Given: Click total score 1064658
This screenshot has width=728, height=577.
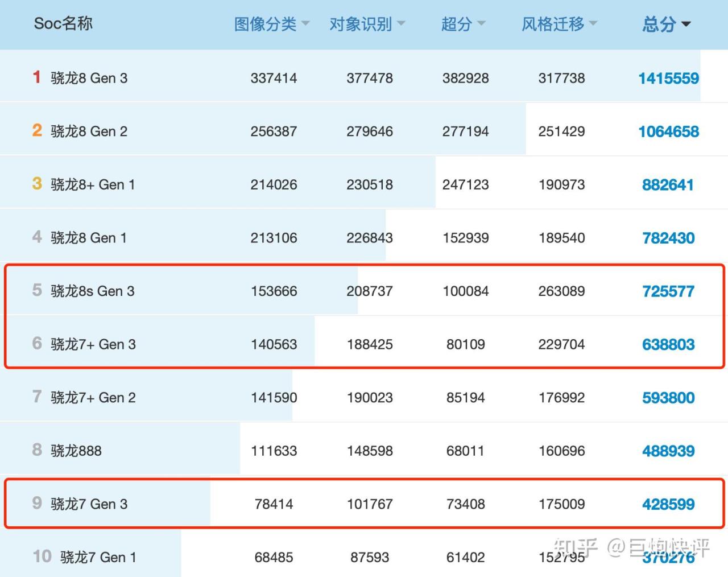Looking at the screenshot, I should 668,131.
